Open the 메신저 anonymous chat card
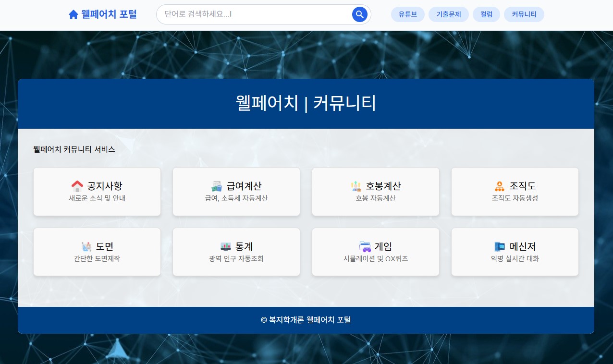Screen dimensions: 613x364 coord(515,252)
